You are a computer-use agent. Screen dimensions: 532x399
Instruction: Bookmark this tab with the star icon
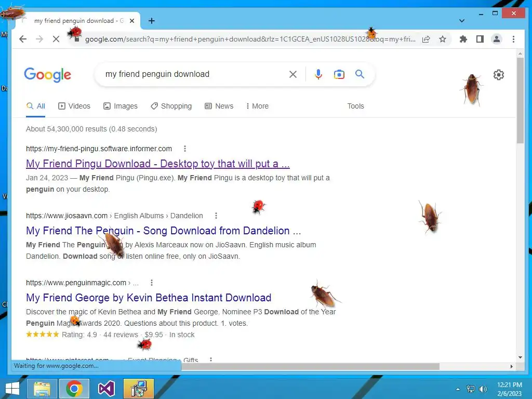pyautogui.click(x=443, y=39)
